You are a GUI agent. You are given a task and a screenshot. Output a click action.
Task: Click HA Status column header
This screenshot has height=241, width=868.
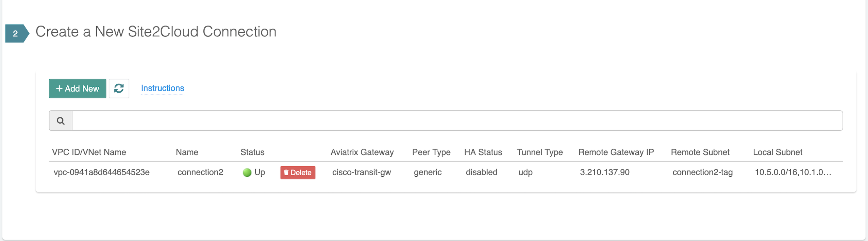(483, 152)
